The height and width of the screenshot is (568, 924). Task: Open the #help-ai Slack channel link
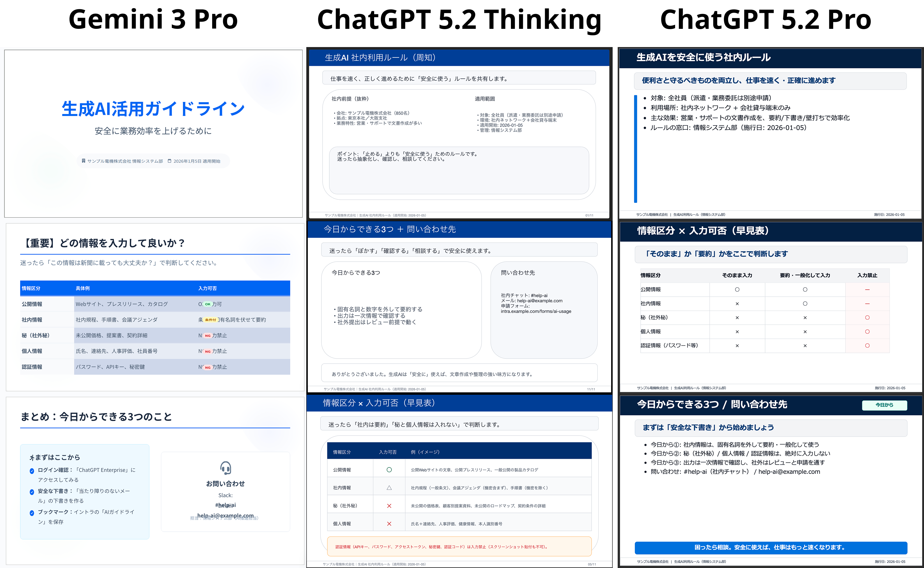pyautogui.click(x=226, y=505)
